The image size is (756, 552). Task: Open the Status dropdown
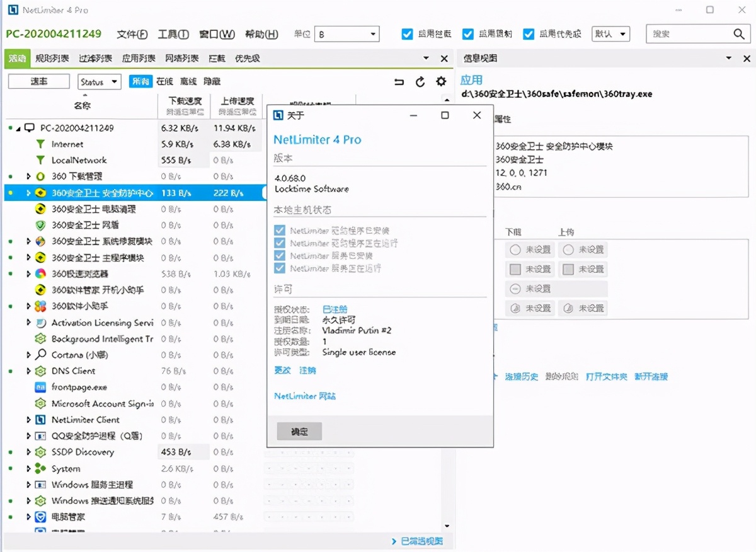click(100, 82)
